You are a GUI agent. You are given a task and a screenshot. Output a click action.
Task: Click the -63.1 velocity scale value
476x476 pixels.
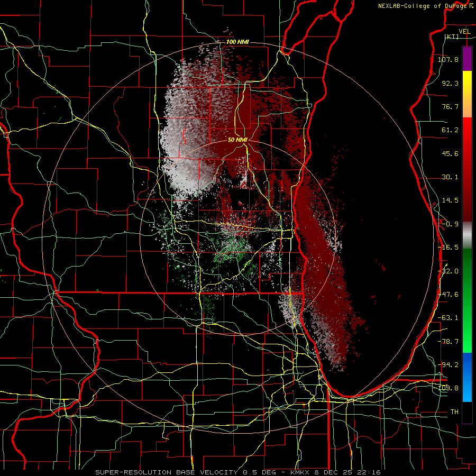point(448,318)
